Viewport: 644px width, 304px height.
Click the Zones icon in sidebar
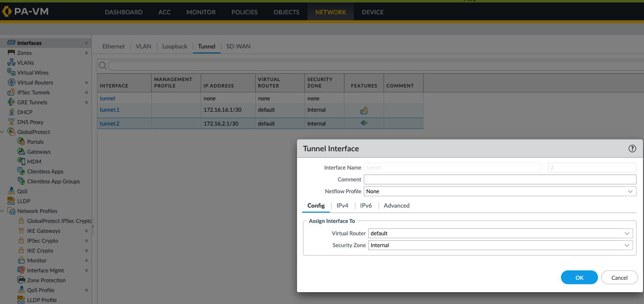11,53
